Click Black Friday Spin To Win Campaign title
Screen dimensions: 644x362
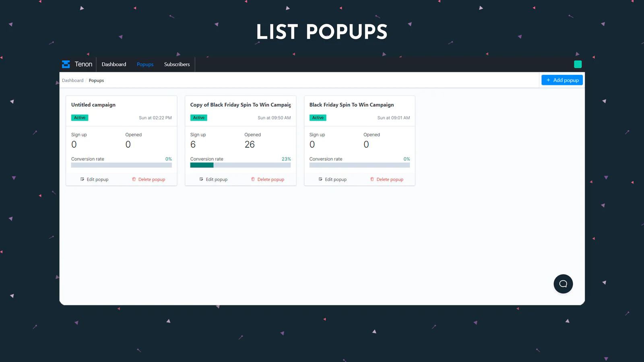coord(351,105)
